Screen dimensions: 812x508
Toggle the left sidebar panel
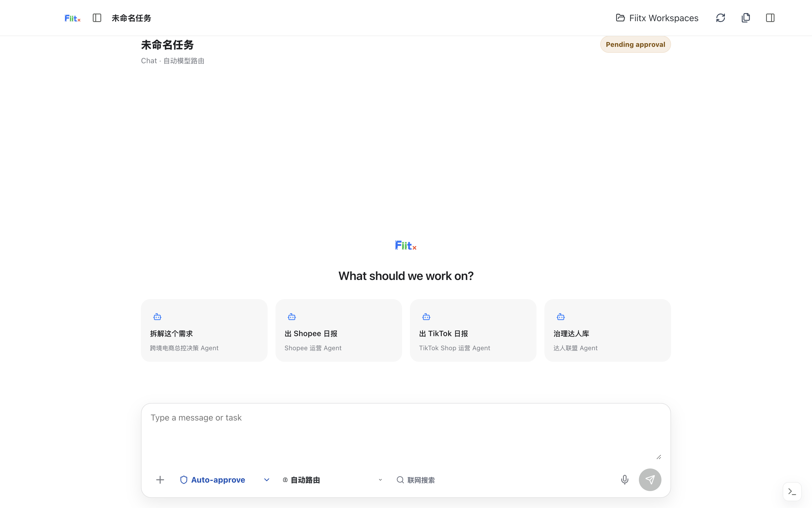coord(97,18)
